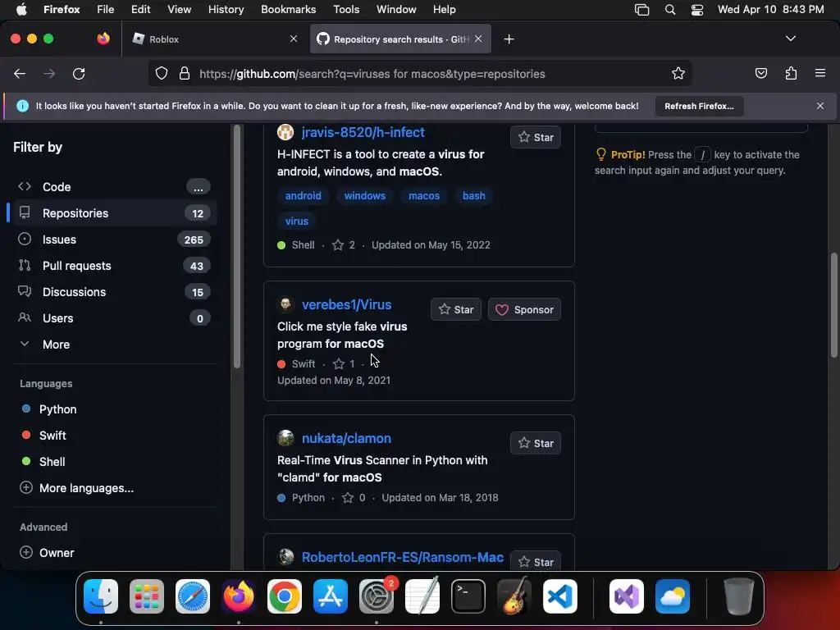This screenshot has height=630, width=840.
Task: Reload the current GitHub page
Action: click(x=79, y=73)
